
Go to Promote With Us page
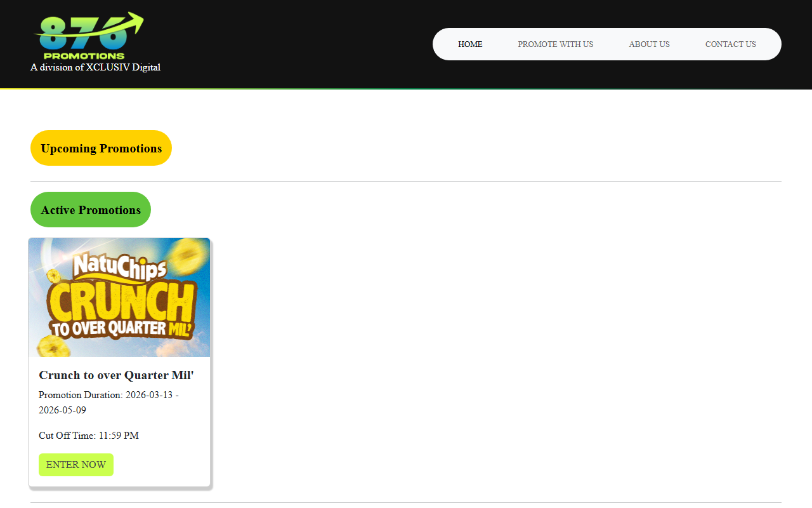(x=556, y=44)
